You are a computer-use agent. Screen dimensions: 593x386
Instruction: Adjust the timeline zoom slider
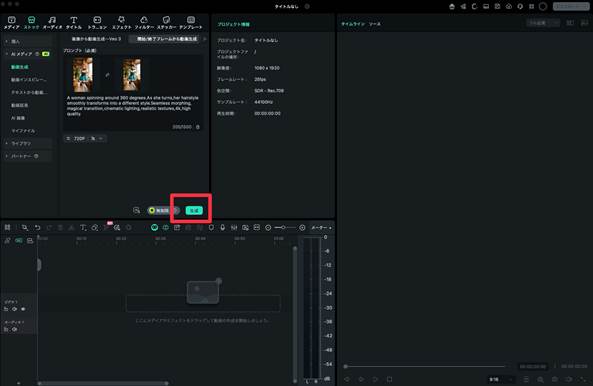coord(285,227)
